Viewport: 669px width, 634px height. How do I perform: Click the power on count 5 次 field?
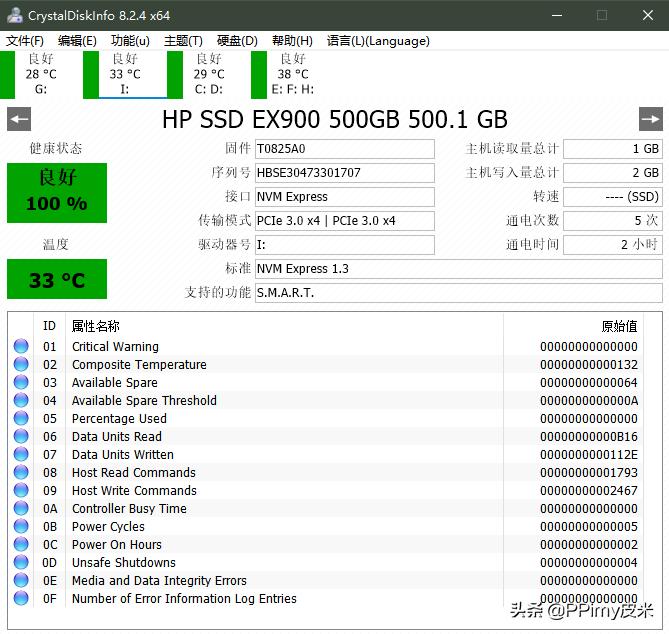coord(613,221)
